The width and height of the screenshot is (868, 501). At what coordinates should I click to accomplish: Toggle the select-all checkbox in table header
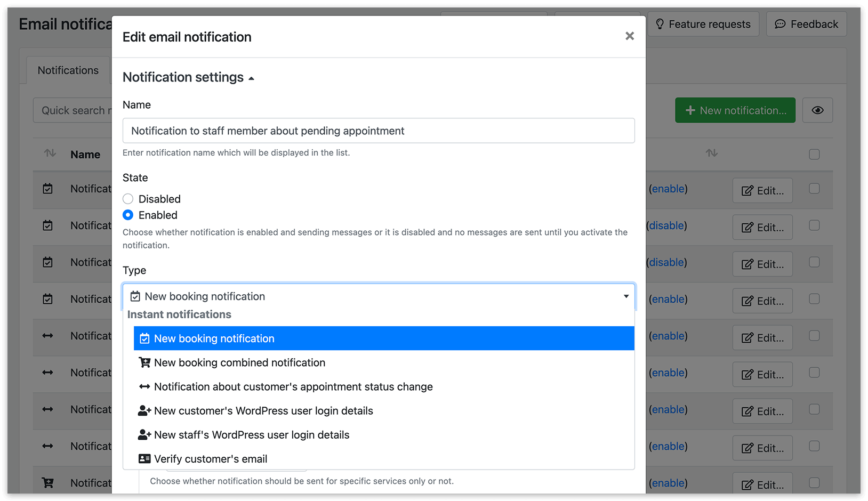(814, 155)
